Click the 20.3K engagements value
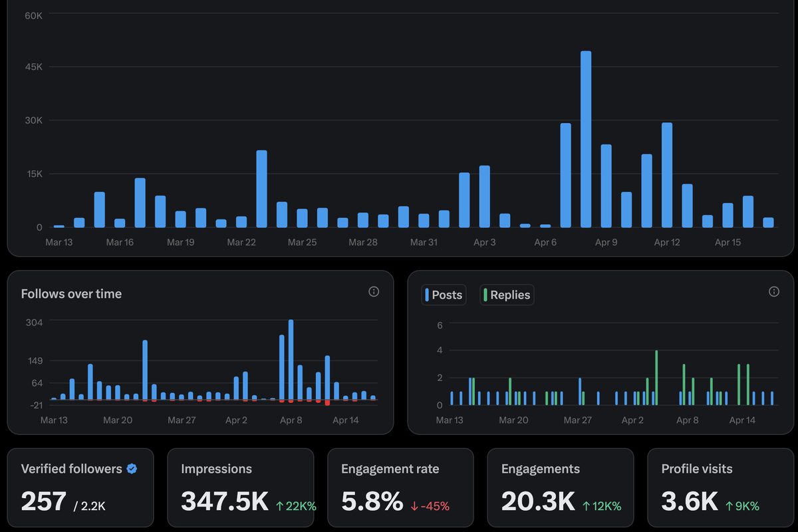798x532 pixels. [538, 501]
